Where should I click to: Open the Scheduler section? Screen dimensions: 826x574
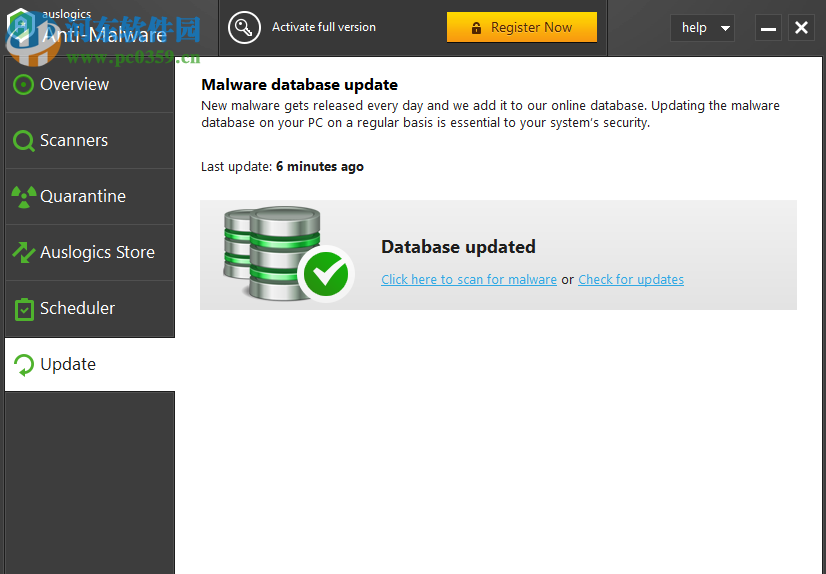(90, 309)
